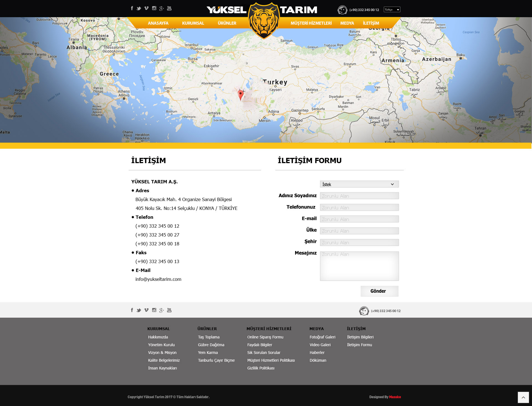Click the Vimeo icon in header
This screenshot has height=406, width=532.
point(146,8)
